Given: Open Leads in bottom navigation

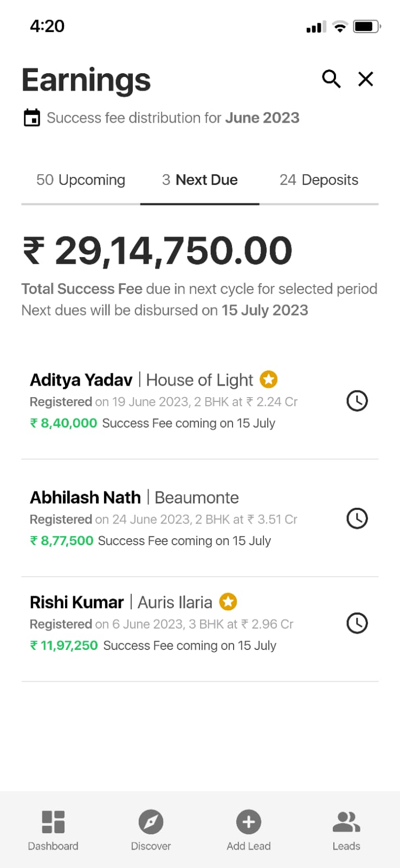Looking at the screenshot, I should pos(346,830).
